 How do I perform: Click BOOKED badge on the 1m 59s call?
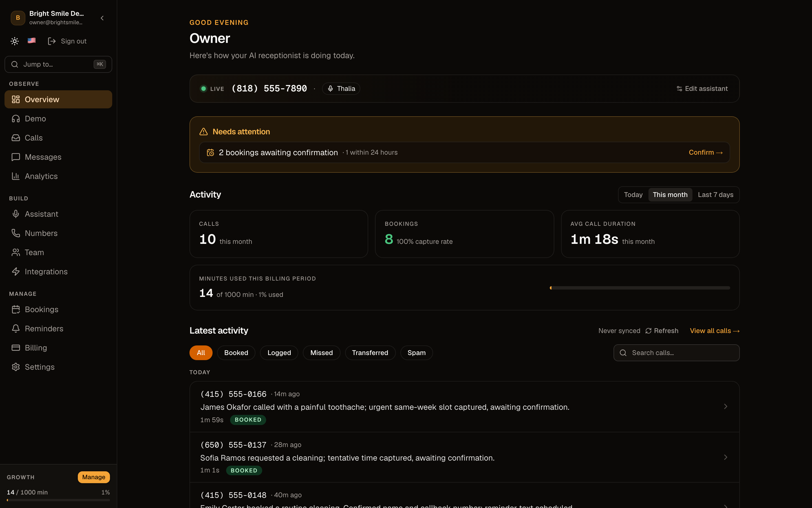248,420
